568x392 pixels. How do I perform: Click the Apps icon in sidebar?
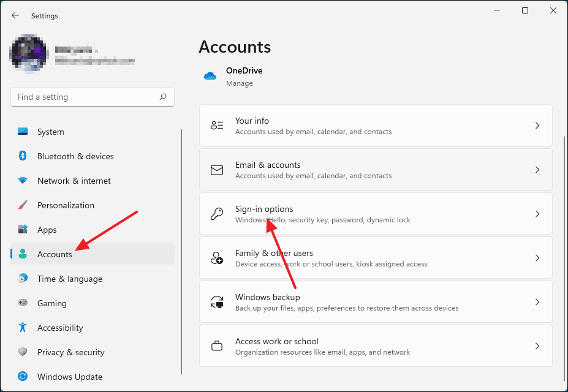23,230
